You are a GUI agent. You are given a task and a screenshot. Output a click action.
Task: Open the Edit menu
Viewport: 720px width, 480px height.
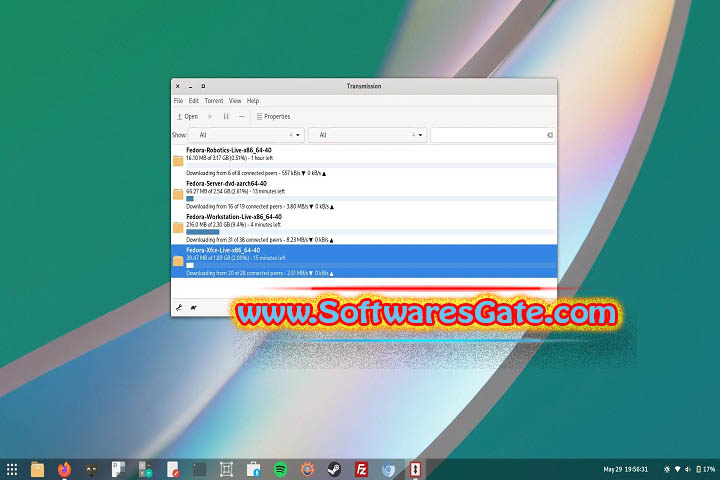point(194,101)
